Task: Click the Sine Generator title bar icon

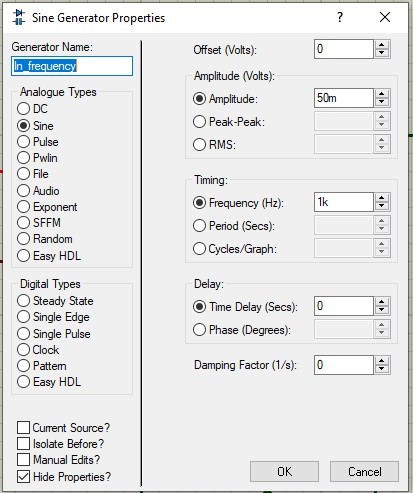Action: pyautogui.click(x=19, y=17)
